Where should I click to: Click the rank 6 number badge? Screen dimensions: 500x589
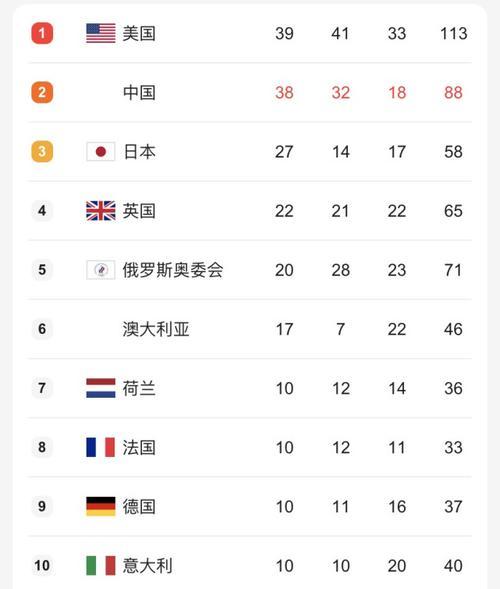click(x=42, y=329)
